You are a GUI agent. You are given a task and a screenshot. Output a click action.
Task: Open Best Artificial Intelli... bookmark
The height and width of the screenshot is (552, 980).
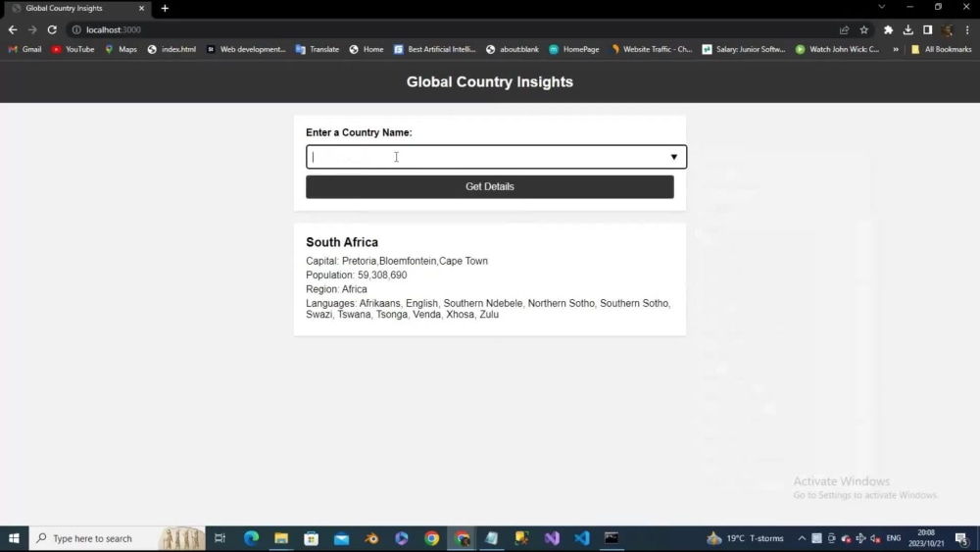(435, 49)
